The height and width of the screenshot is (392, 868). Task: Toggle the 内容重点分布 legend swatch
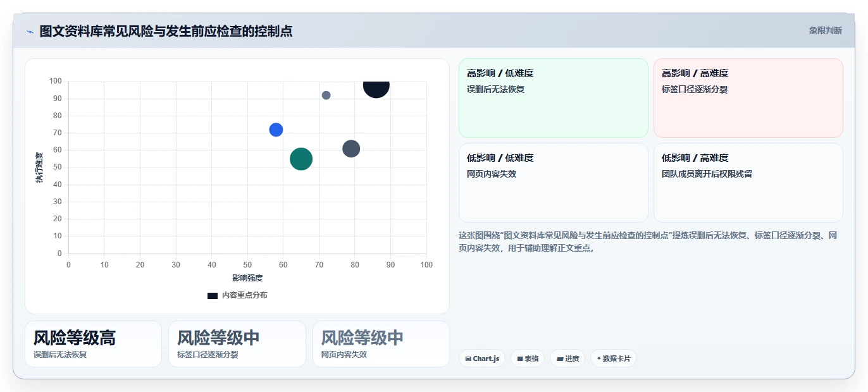213,295
